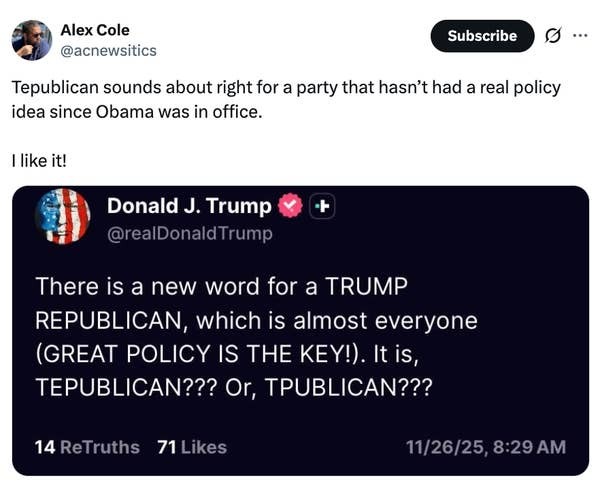This screenshot has width=600, height=486.
Task: Click the flag-face avatar in the quoted post
Action: point(64,216)
